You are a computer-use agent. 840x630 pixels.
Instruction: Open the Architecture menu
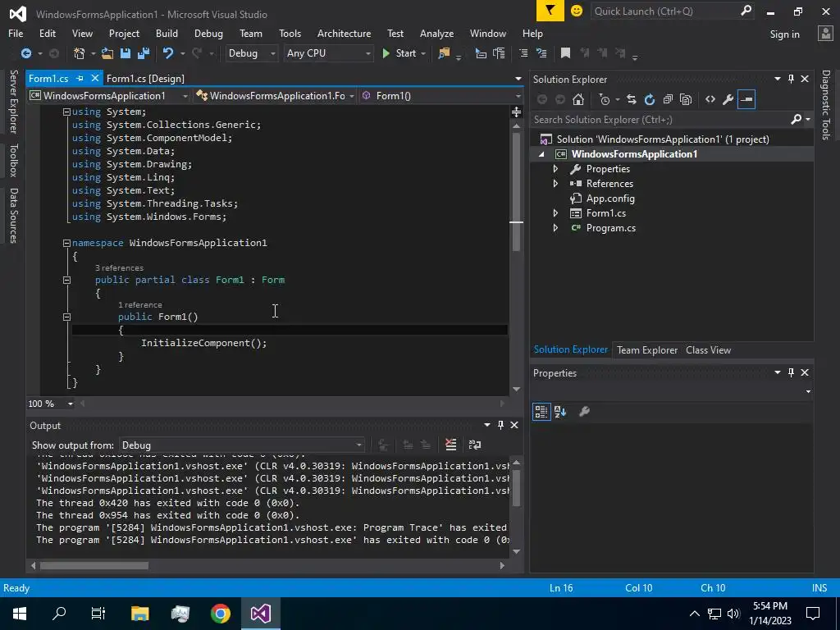click(344, 33)
